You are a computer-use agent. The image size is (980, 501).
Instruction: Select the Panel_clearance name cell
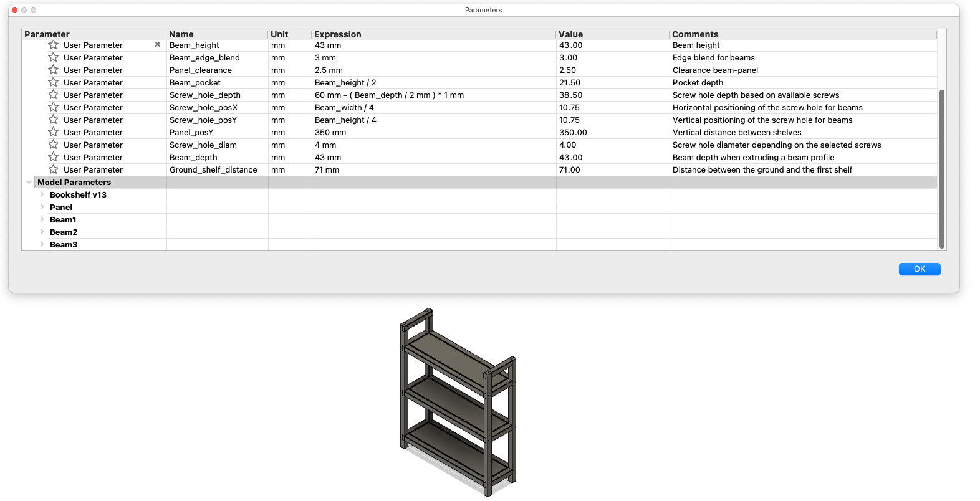(218, 70)
